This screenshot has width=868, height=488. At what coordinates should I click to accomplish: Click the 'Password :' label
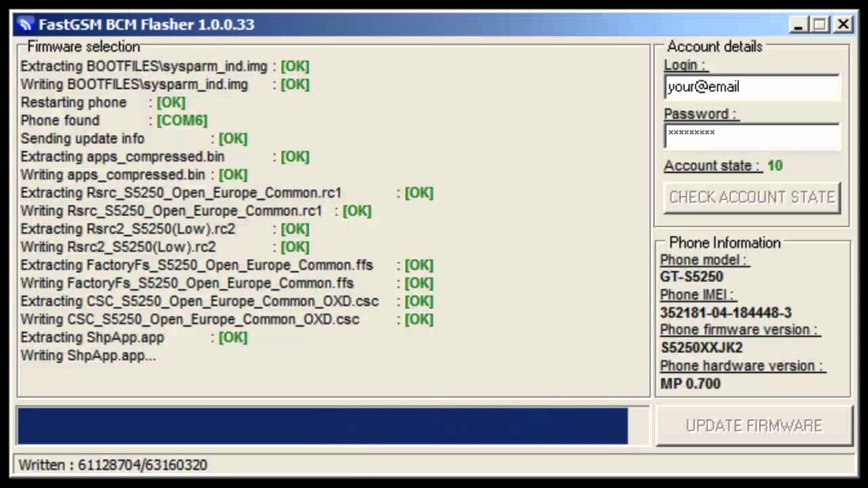click(700, 114)
